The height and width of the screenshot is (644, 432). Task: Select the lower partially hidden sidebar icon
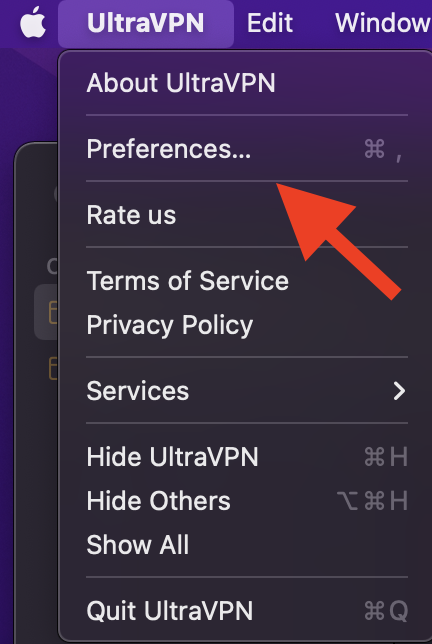[x=53, y=368]
